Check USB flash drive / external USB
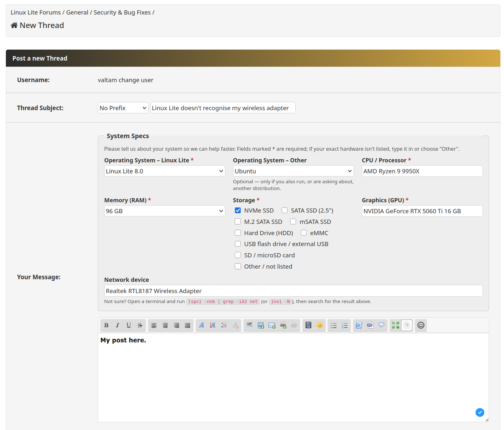The height and width of the screenshot is (430, 504). pyautogui.click(x=238, y=244)
